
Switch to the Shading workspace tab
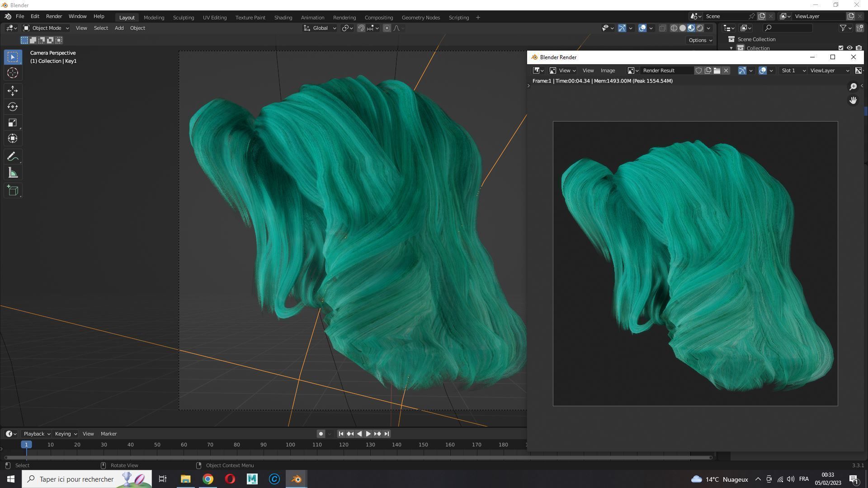click(x=283, y=18)
